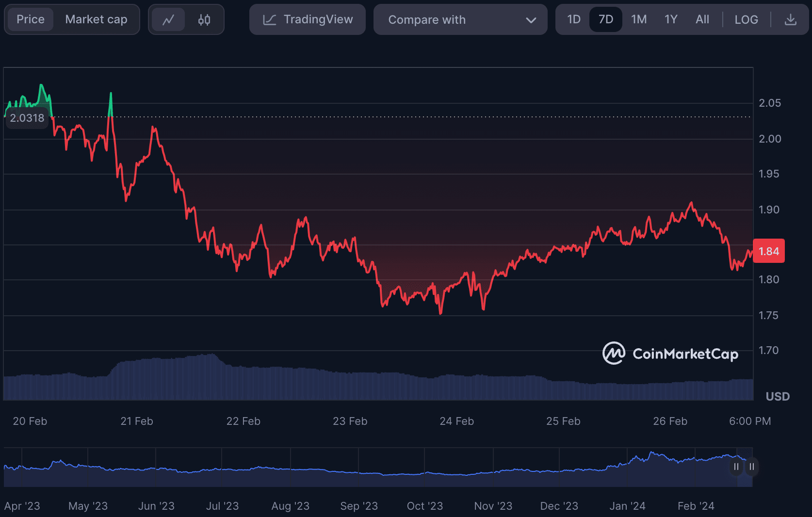Click the 2.05 price axis label
The image size is (812, 517).
[770, 103]
